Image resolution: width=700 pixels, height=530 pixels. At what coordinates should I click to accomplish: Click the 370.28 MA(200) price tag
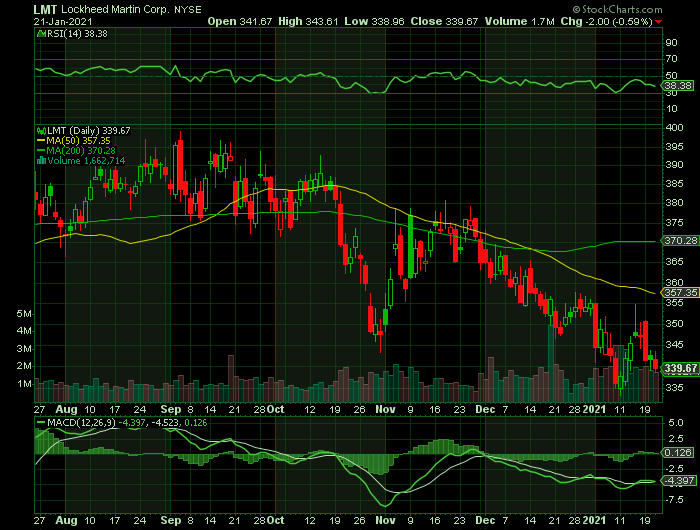679,241
